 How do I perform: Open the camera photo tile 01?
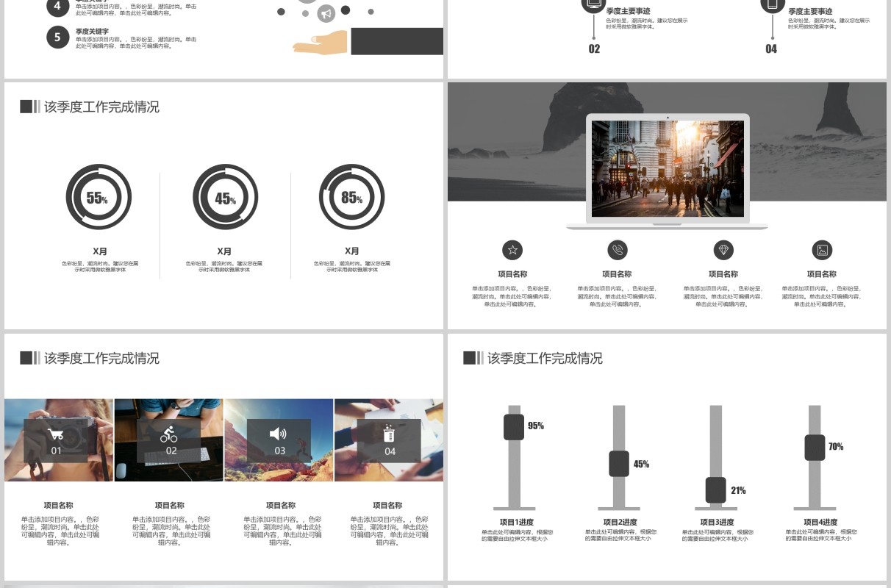[x=59, y=440]
